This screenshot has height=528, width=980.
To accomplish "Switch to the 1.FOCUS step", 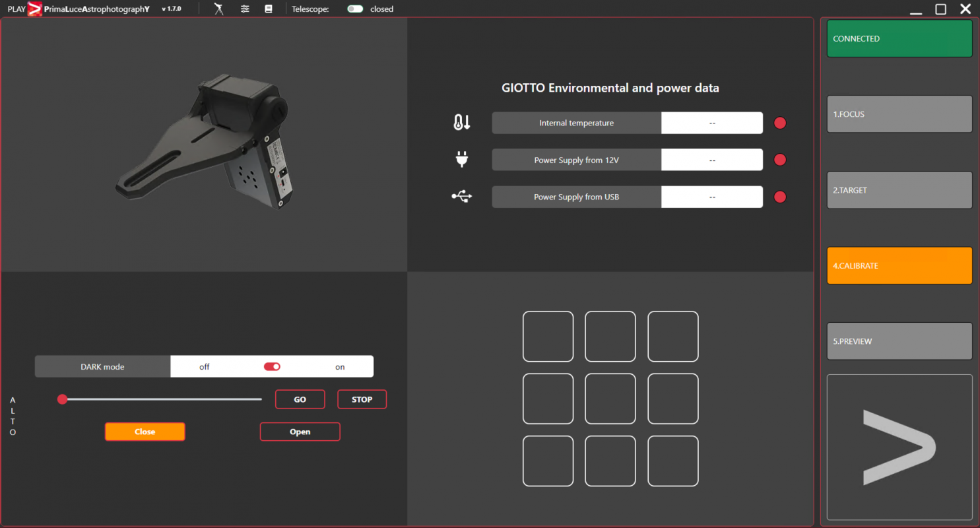I will 899,114.
